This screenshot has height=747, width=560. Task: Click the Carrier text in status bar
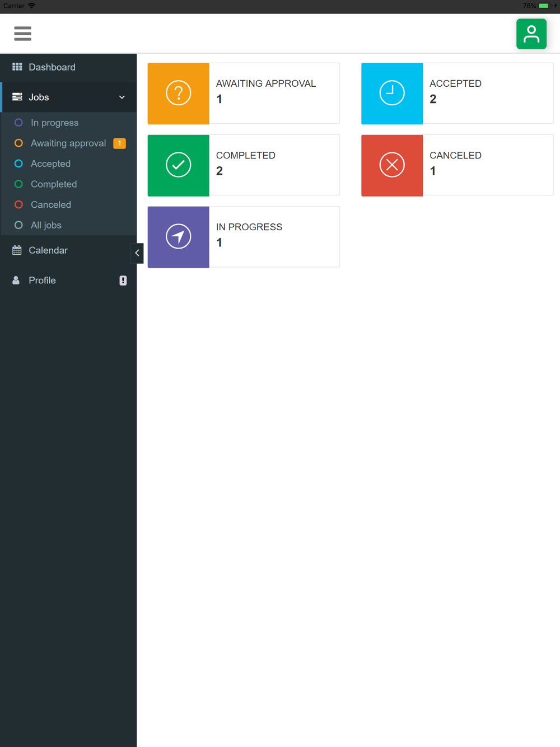[13, 6]
